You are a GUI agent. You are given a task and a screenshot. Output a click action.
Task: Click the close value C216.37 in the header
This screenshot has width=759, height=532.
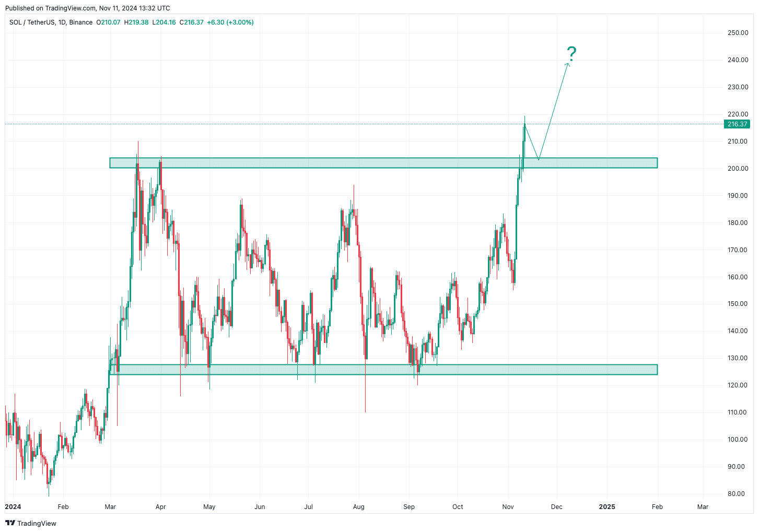point(191,22)
